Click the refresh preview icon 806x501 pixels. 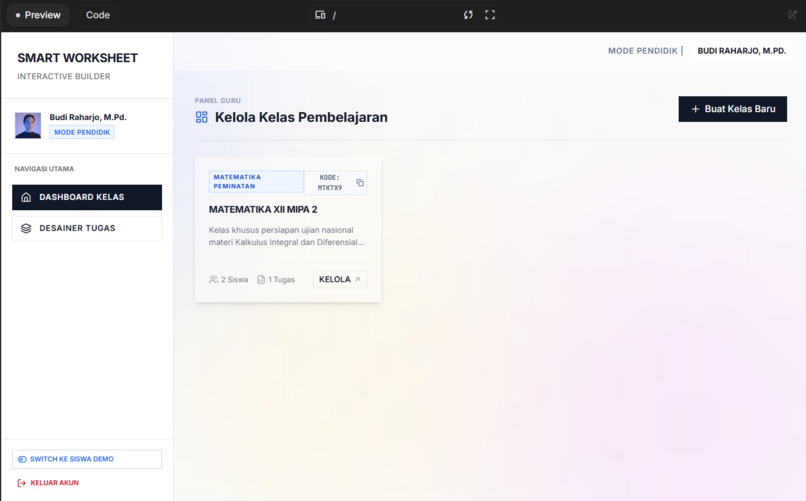(468, 15)
